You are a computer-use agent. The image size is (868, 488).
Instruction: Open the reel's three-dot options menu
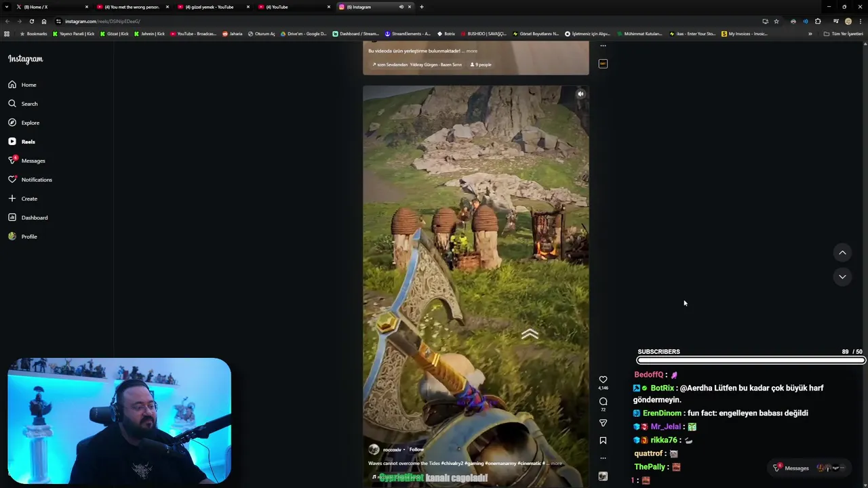[x=603, y=458]
